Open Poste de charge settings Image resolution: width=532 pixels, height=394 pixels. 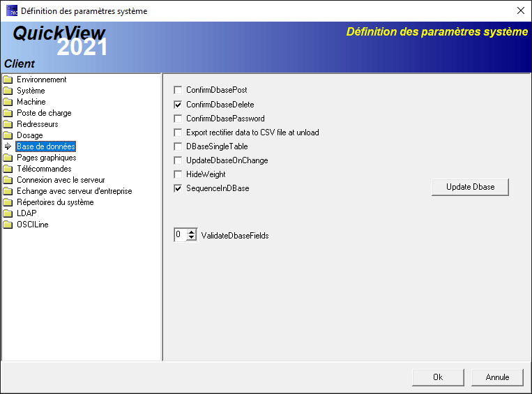(44, 113)
